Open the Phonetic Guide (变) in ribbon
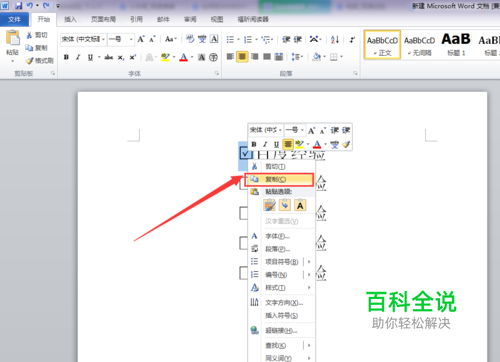 click(202, 39)
